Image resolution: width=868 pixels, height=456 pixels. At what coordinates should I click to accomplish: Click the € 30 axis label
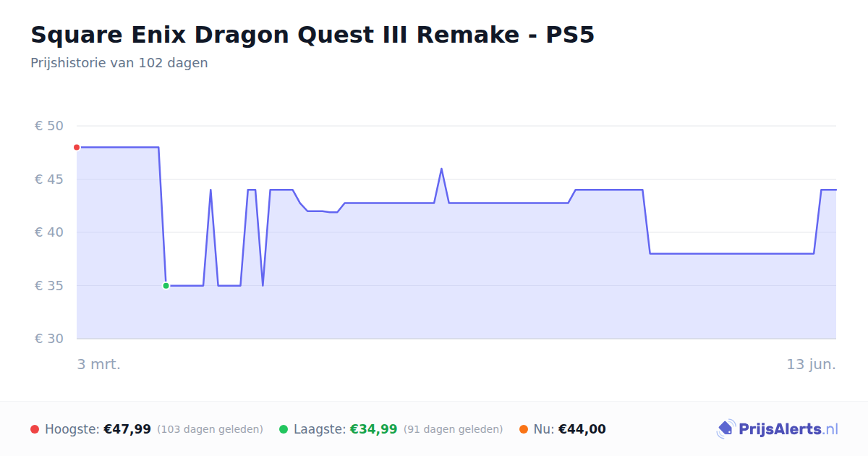[49, 339]
